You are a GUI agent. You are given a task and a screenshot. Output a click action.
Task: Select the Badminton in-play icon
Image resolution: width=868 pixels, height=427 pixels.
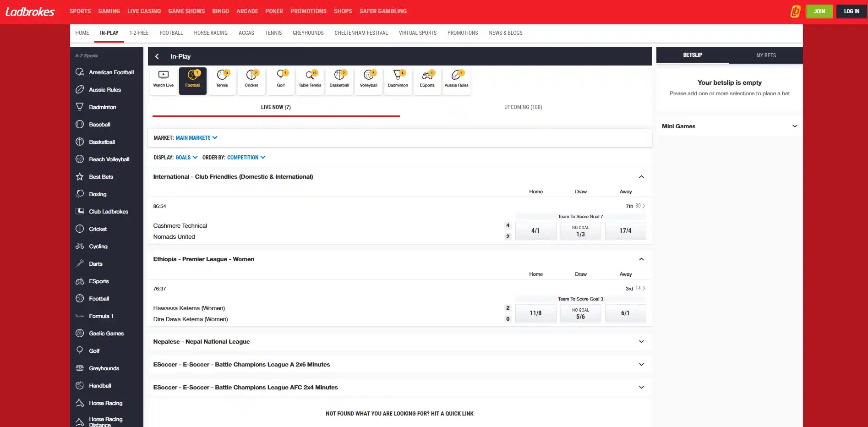pos(398,81)
